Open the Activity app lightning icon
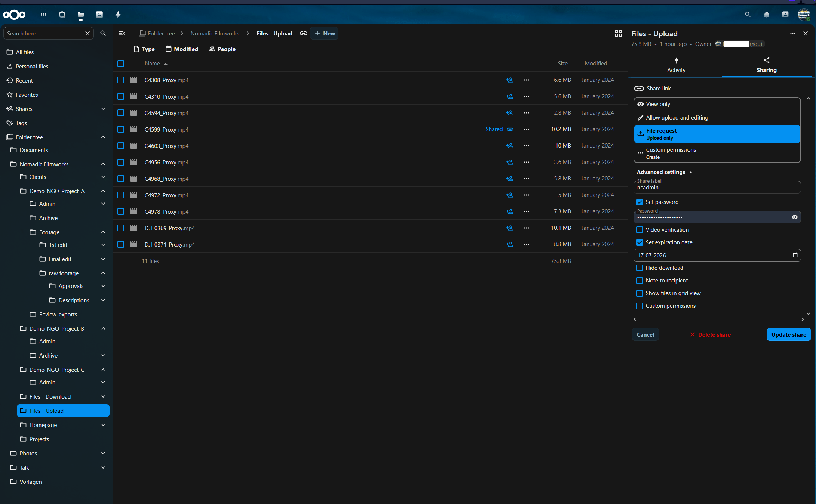The width and height of the screenshot is (816, 504). [x=118, y=15]
